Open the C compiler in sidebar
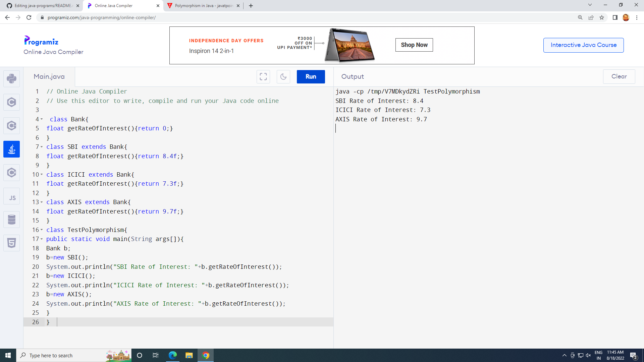 (x=11, y=102)
